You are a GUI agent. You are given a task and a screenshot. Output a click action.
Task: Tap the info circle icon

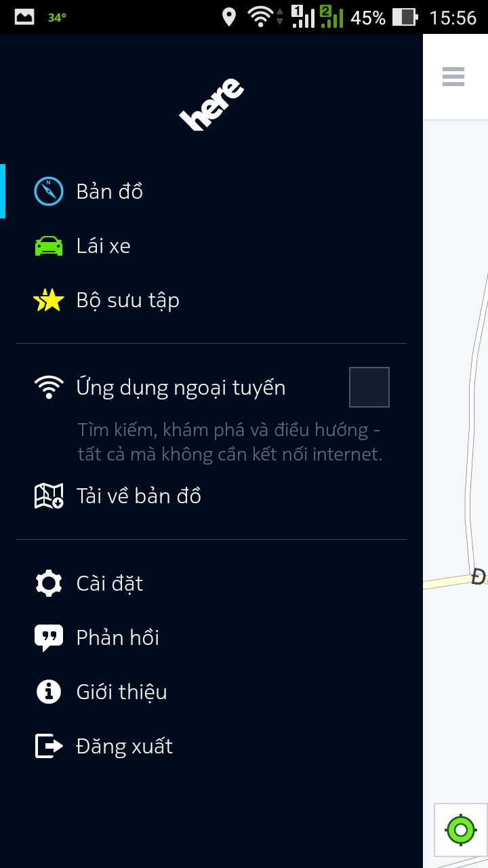49,692
